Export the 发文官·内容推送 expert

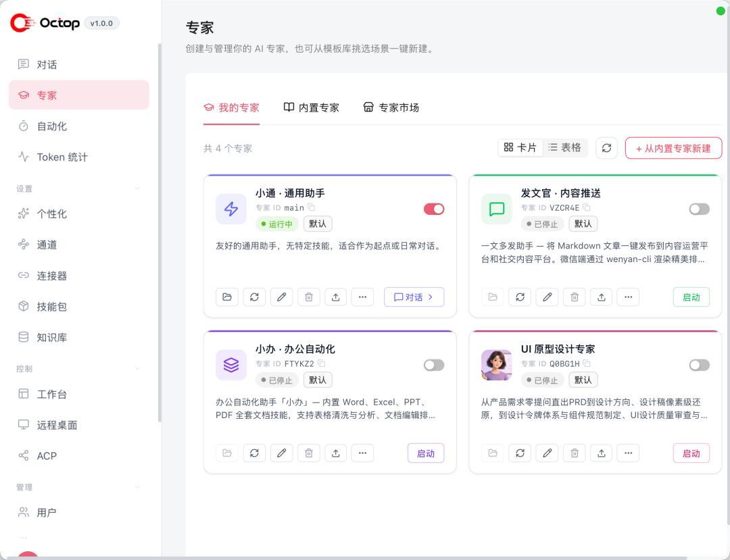602,297
